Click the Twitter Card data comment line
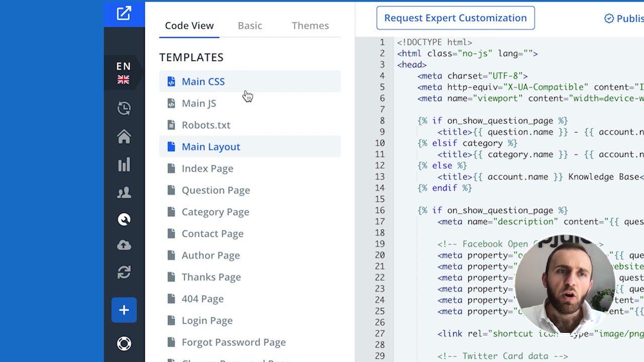Image resolution: width=644 pixels, height=362 pixels. [503, 356]
